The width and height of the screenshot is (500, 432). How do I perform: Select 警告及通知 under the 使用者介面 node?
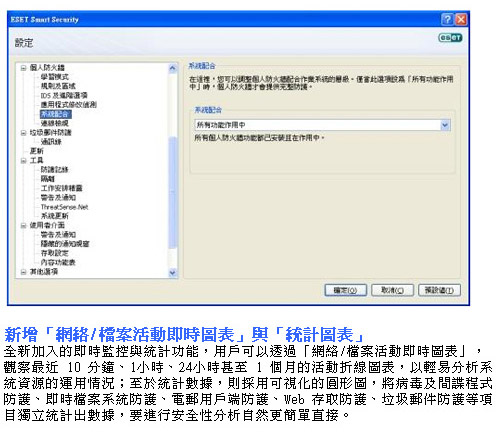58,235
